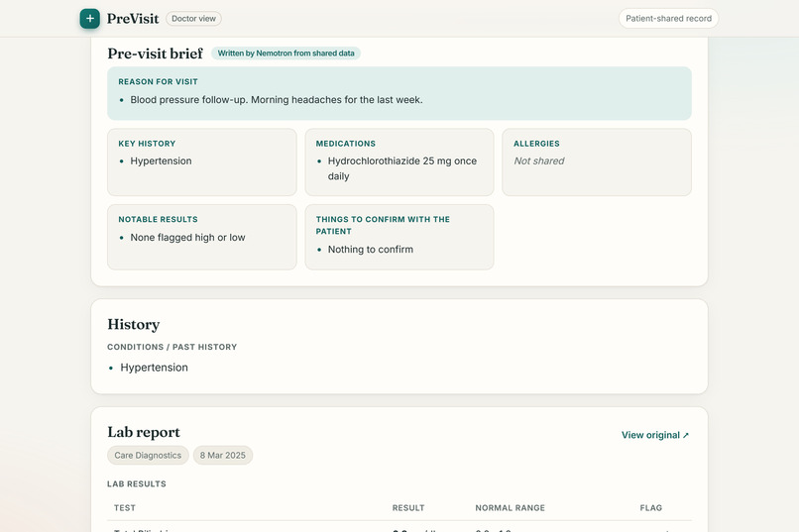This screenshot has height=532, width=799.
Task: Click the ALLERGIES card label
Action: coord(536,144)
